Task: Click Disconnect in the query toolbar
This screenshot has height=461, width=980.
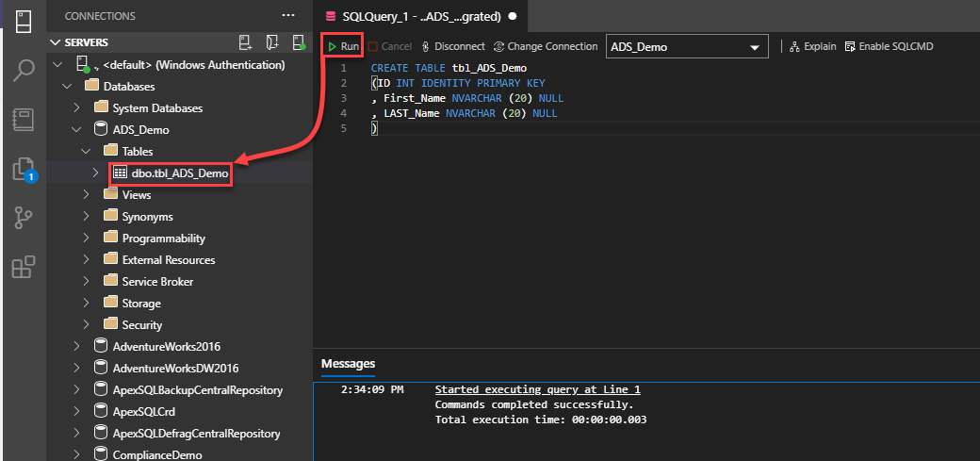Action: [453, 46]
